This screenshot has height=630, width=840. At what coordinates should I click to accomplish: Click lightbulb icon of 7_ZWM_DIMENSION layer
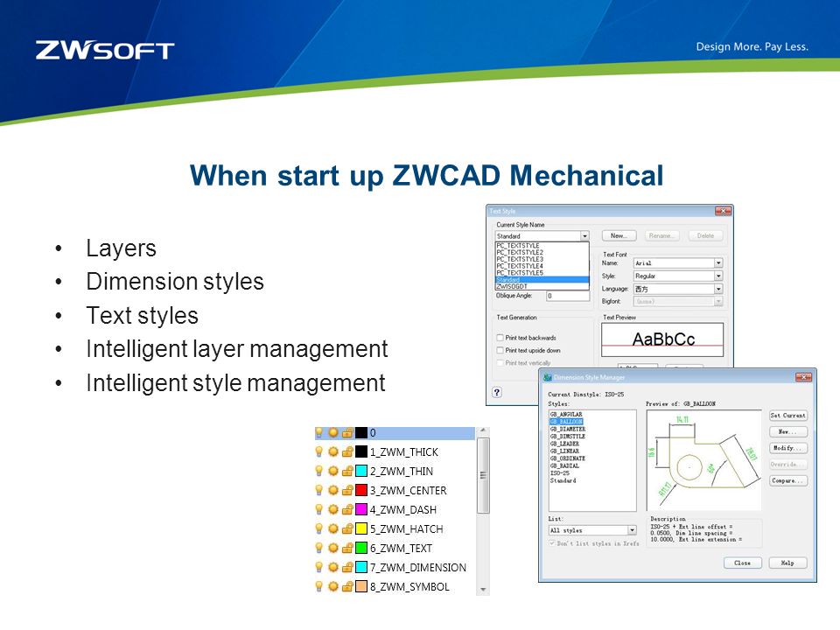[318, 567]
